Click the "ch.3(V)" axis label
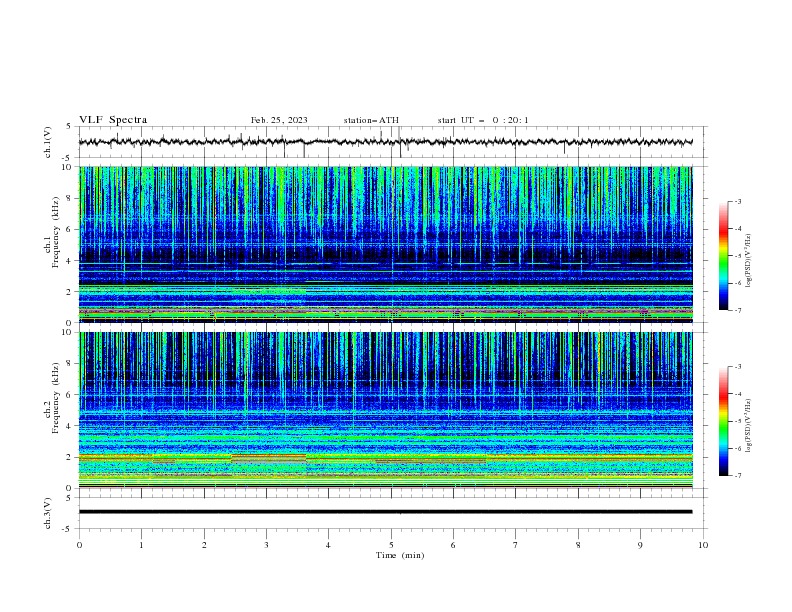The height and width of the screenshot is (612, 792). point(48,513)
